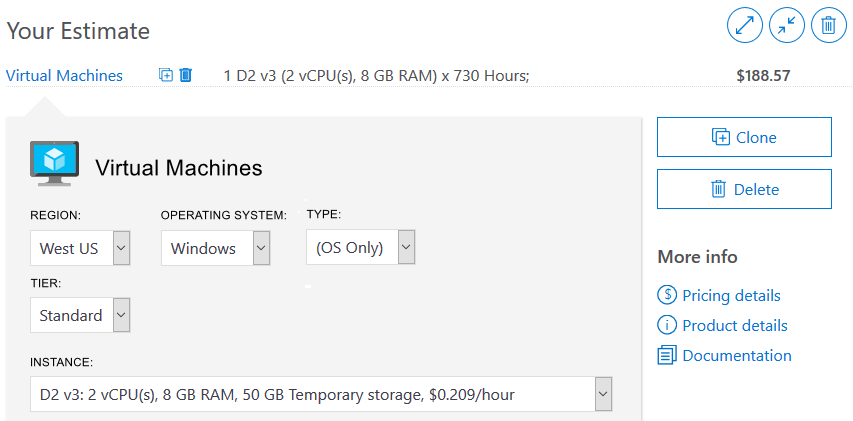Click the expand all estimate items icon
This screenshot has width=853, height=421.
(745, 25)
